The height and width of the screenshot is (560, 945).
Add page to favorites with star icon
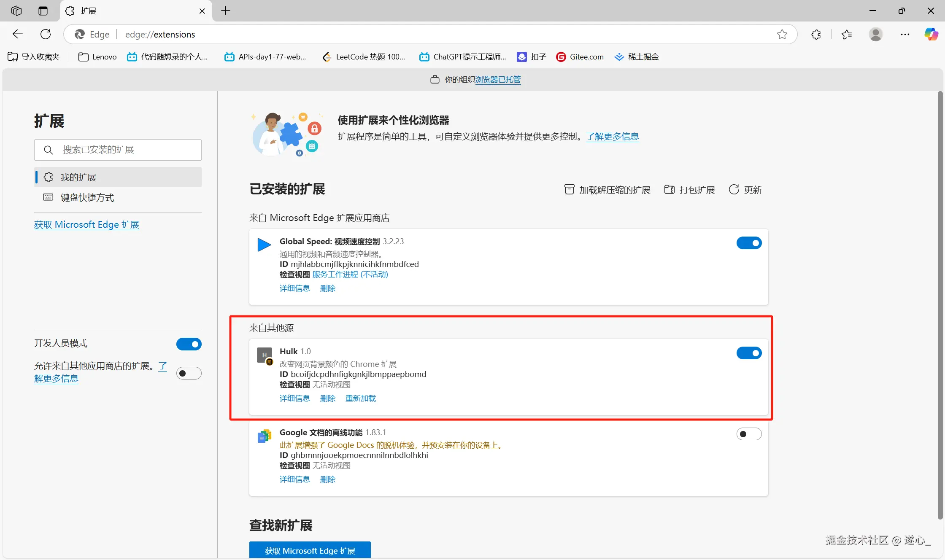[x=782, y=34]
